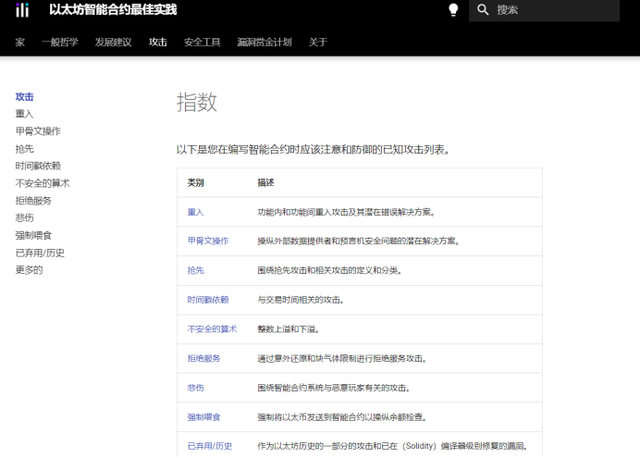The height and width of the screenshot is (458, 640).
Task: Focus the 搜索 search field
Action: (544, 10)
